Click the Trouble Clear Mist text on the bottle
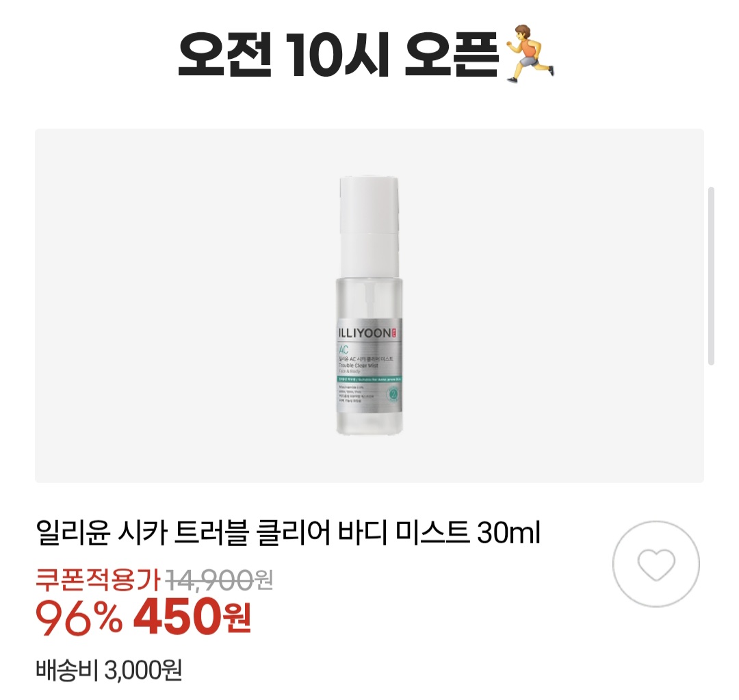The height and width of the screenshot is (700, 739). coord(358,365)
